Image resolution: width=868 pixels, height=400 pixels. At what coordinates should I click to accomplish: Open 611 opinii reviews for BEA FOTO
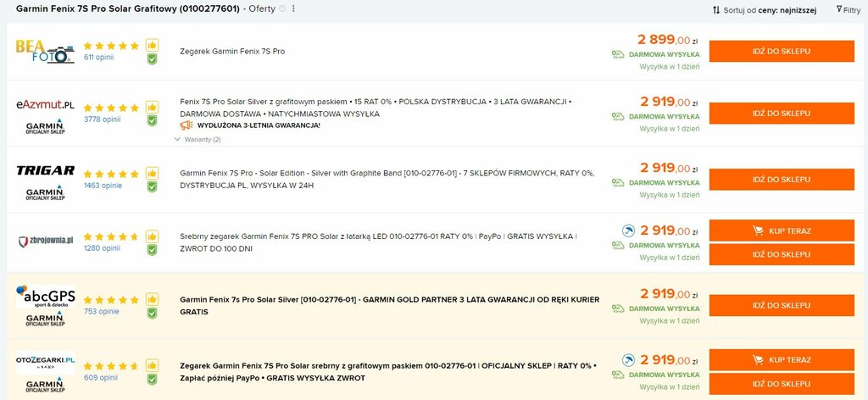click(x=99, y=58)
